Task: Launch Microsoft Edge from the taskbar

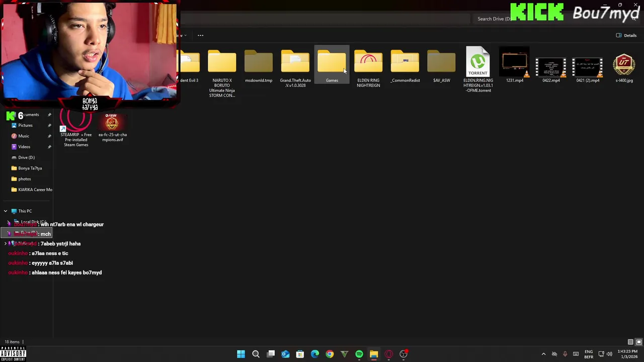Action: [315, 354]
